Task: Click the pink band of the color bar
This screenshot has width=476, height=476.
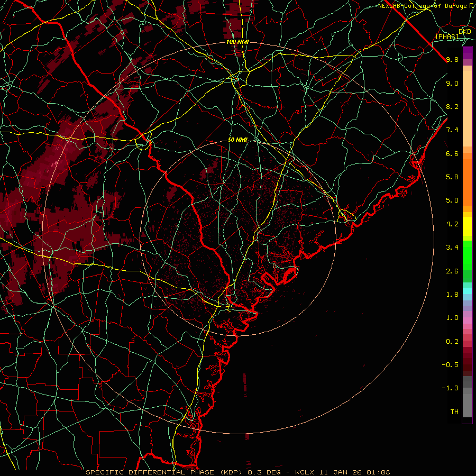Action: tap(467, 321)
